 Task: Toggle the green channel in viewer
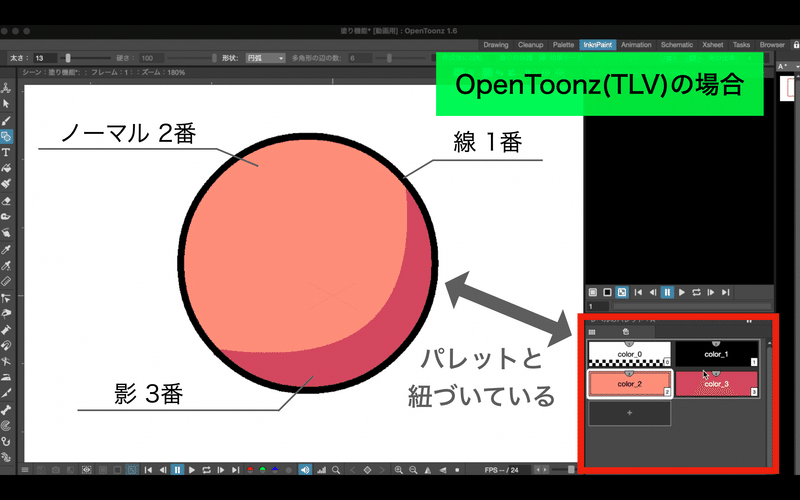(263, 470)
